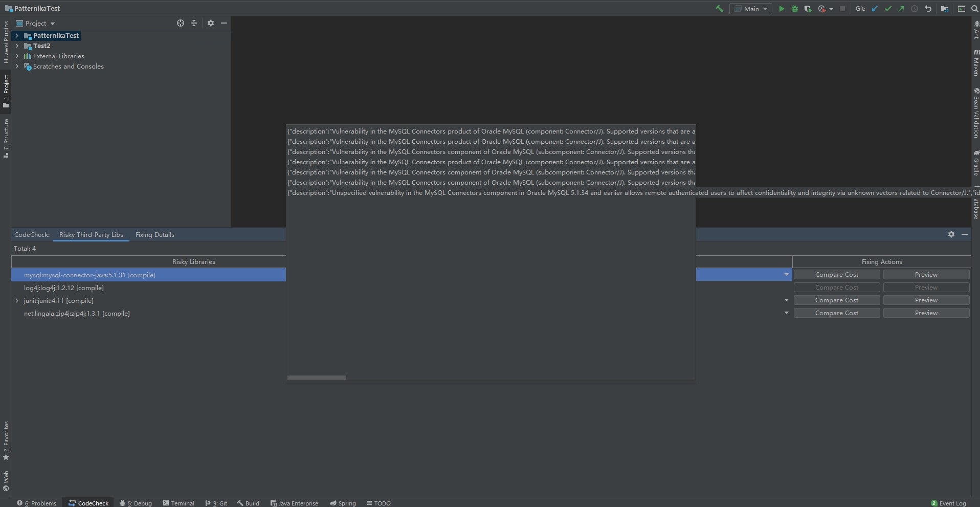Minimize the CodeCheck panel
980x507 pixels.
(965, 234)
